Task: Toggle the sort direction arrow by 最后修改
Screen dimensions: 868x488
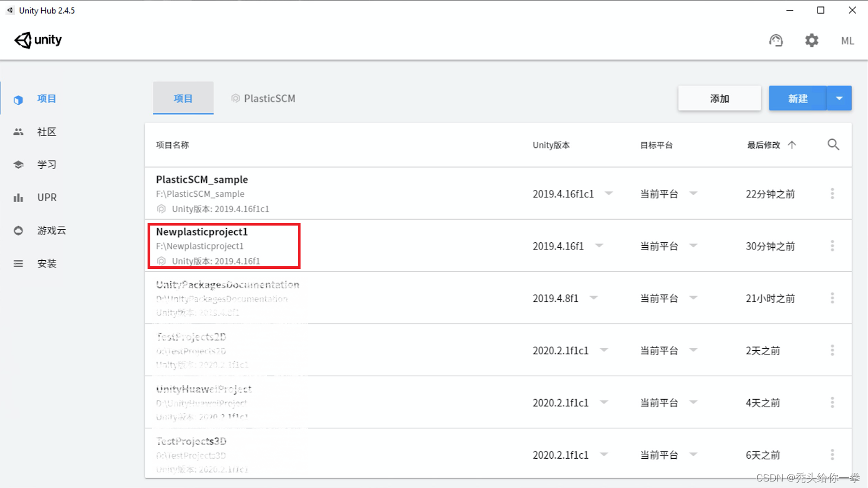Action: coord(792,145)
